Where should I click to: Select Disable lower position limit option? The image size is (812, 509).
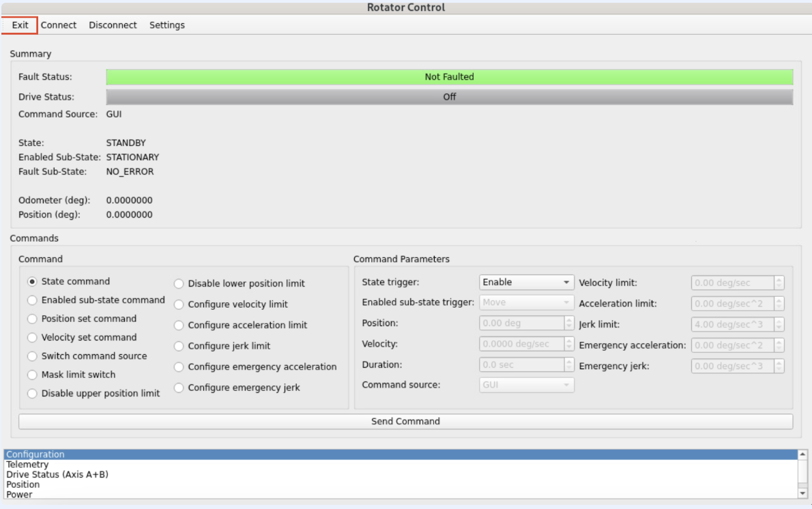pos(179,284)
